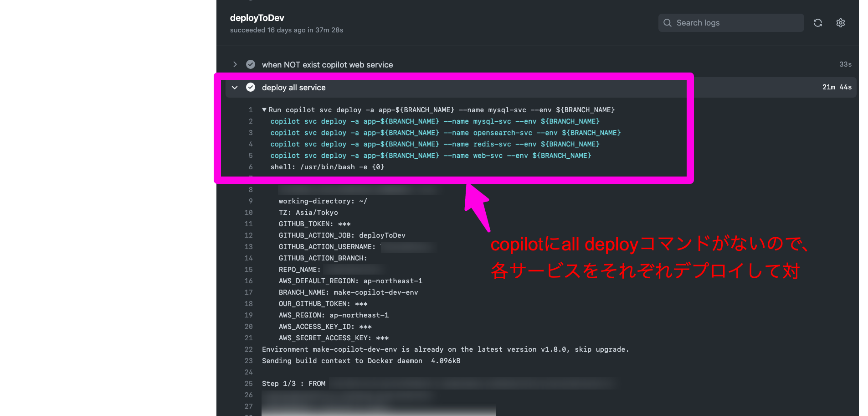Select log line number 1
The width and height of the screenshot is (868, 416).
(x=251, y=110)
